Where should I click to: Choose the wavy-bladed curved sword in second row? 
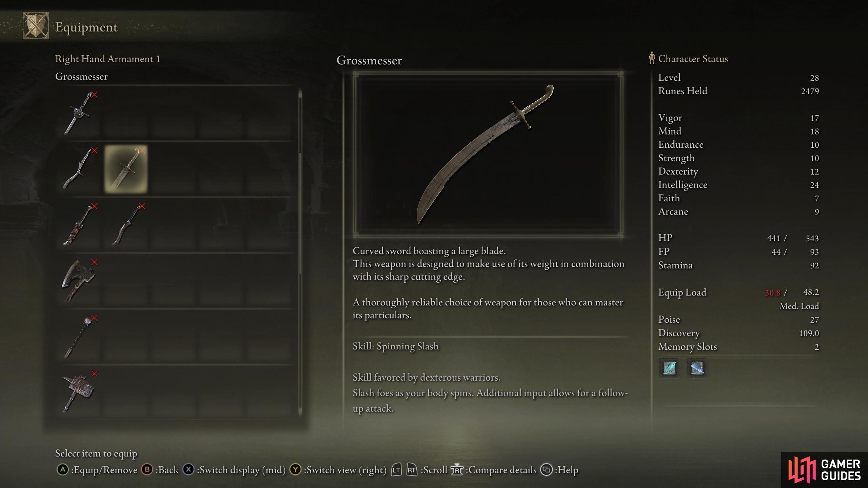79,169
